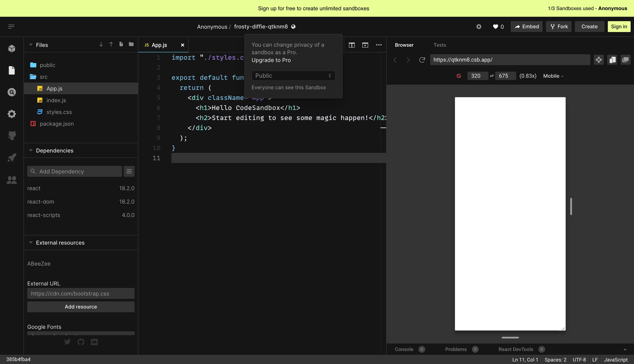Open the Explorer file icon in sidebar
Screen dimensions: 634x364
coord(12,70)
